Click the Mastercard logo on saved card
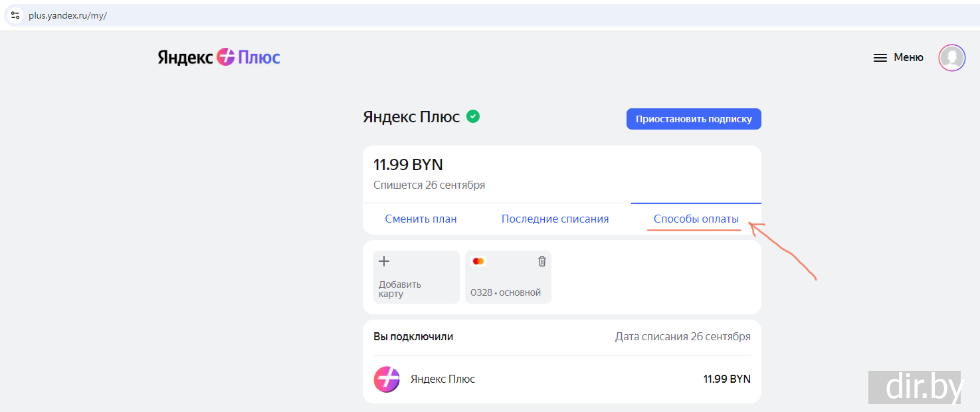 click(478, 261)
